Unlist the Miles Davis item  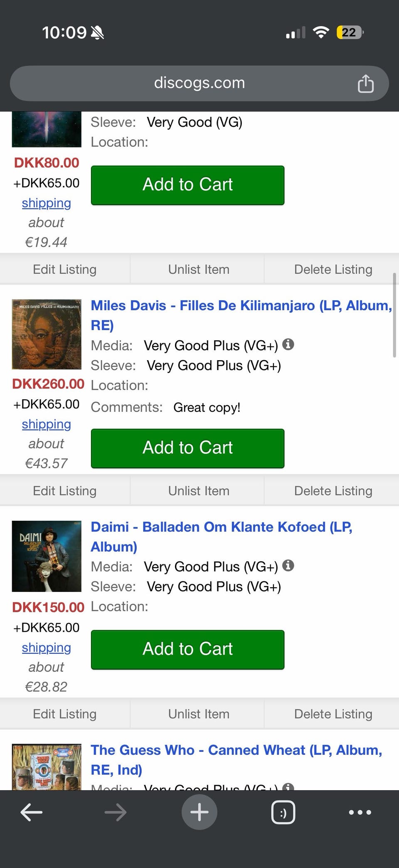[199, 491]
